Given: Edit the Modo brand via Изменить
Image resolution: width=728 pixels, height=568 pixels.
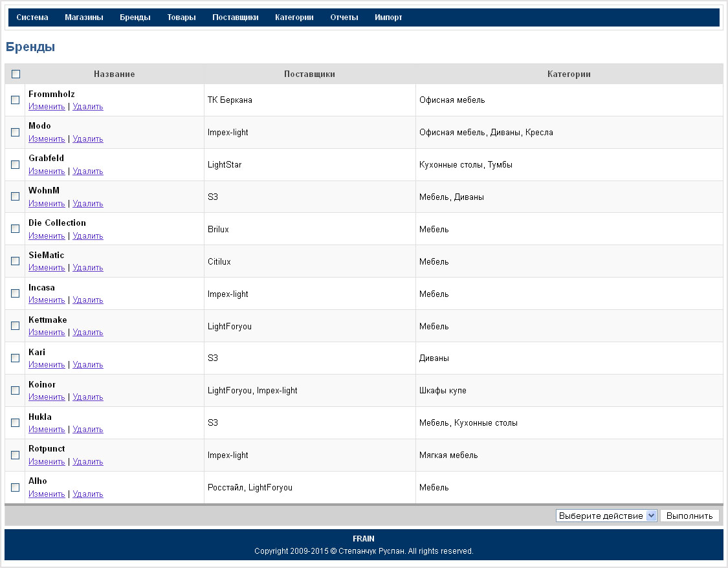Looking at the screenshot, I should [47, 138].
